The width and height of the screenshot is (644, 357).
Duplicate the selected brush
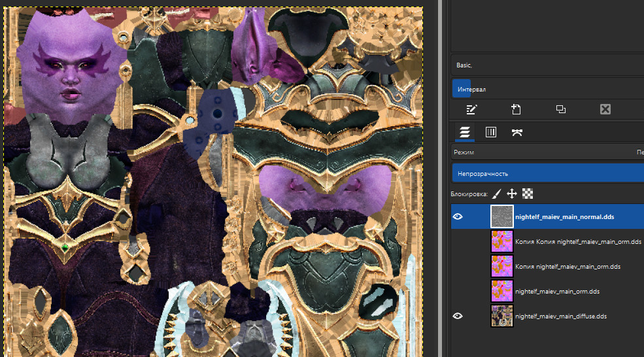tap(560, 109)
